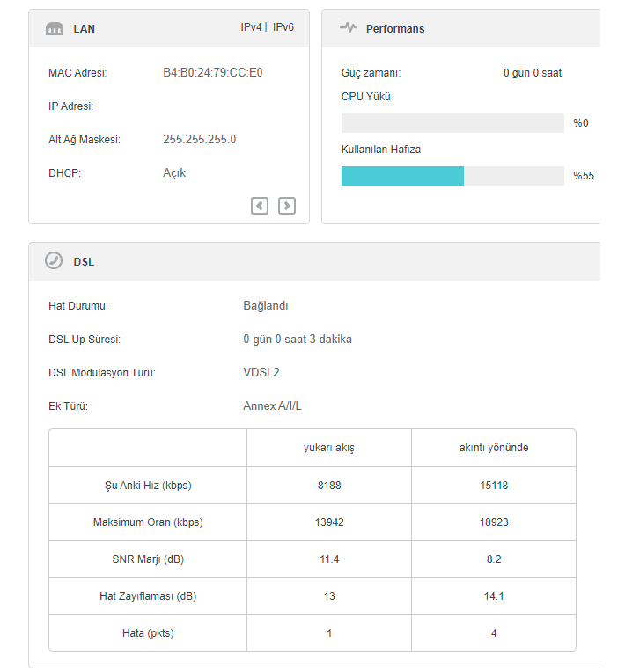Click the LAN panel title
625x672 pixels.
pos(85,29)
